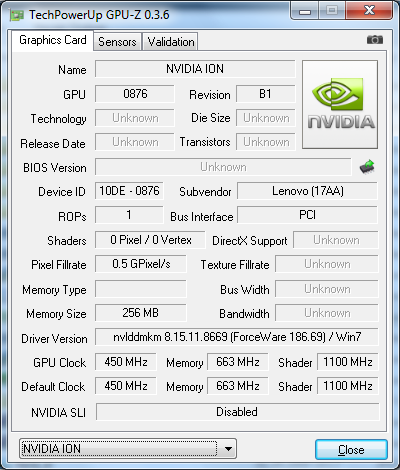Click the camera screenshot icon
This screenshot has height=470, width=400.
[375, 40]
